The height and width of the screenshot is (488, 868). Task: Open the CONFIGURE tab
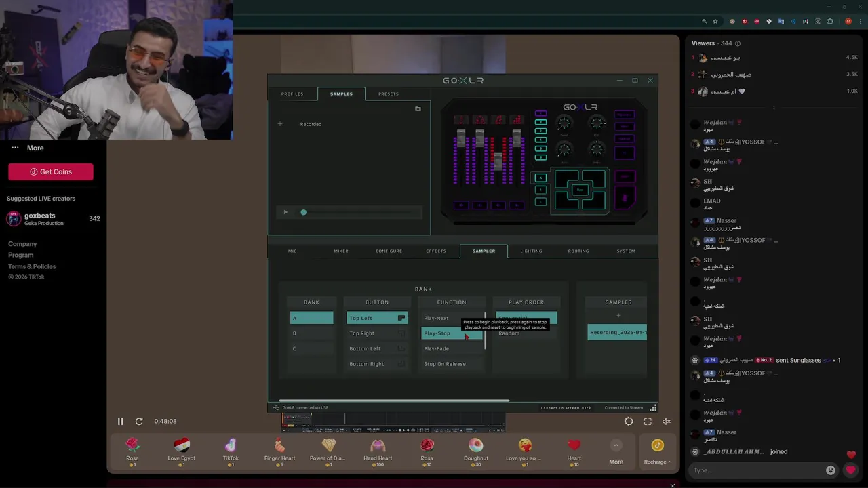[x=389, y=251]
